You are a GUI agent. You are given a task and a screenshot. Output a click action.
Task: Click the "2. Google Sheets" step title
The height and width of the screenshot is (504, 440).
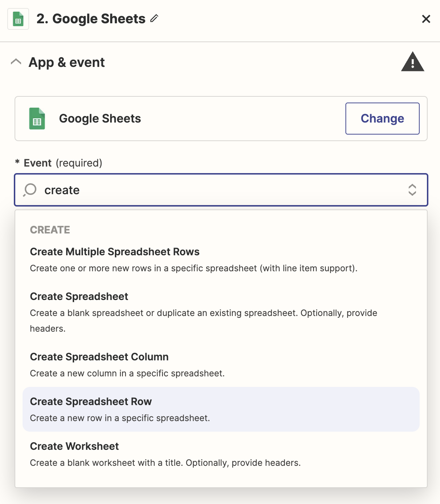click(x=91, y=19)
